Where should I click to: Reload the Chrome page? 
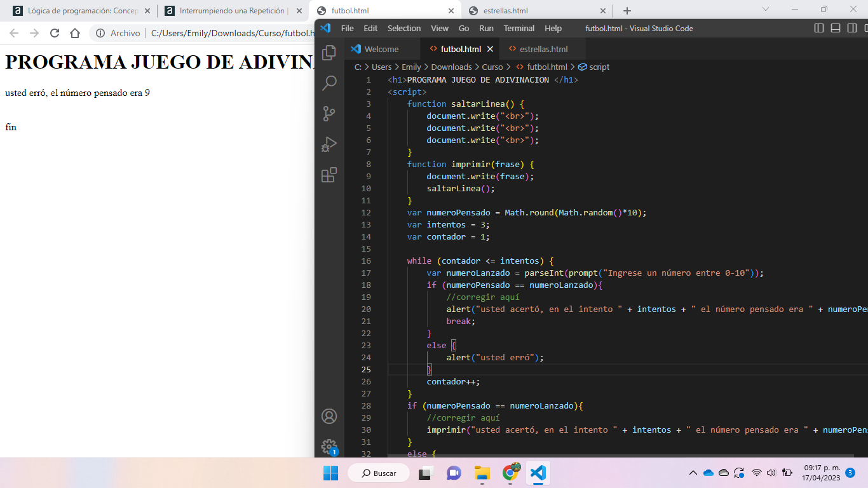(55, 33)
